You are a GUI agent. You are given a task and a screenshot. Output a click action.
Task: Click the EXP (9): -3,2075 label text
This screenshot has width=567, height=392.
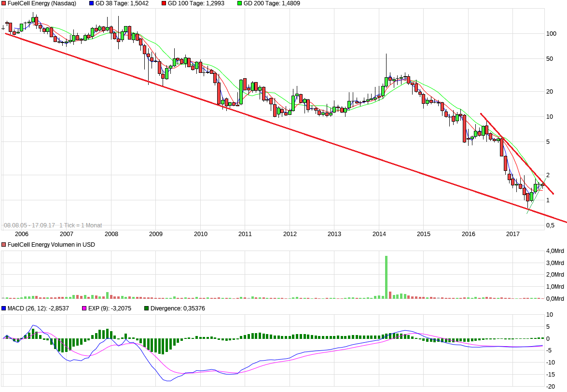[110, 307]
